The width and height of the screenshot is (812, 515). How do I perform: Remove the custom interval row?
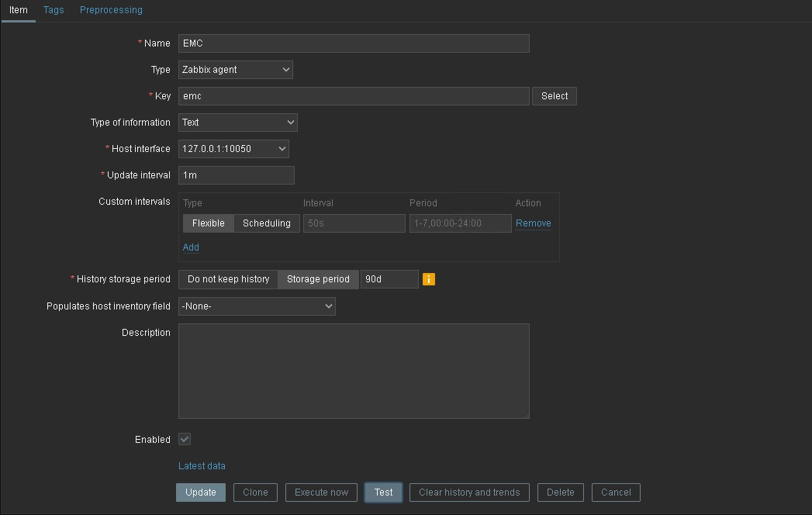tap(533, 223)
